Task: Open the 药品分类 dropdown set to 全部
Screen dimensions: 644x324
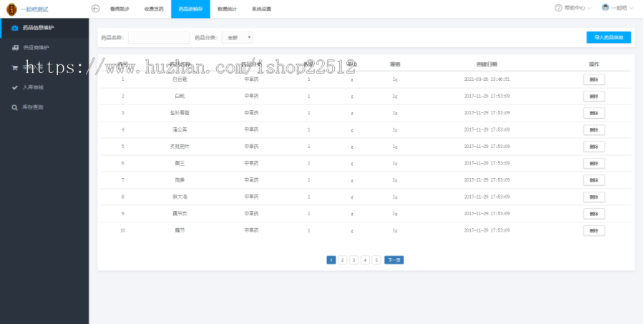Action: (237, 37)
